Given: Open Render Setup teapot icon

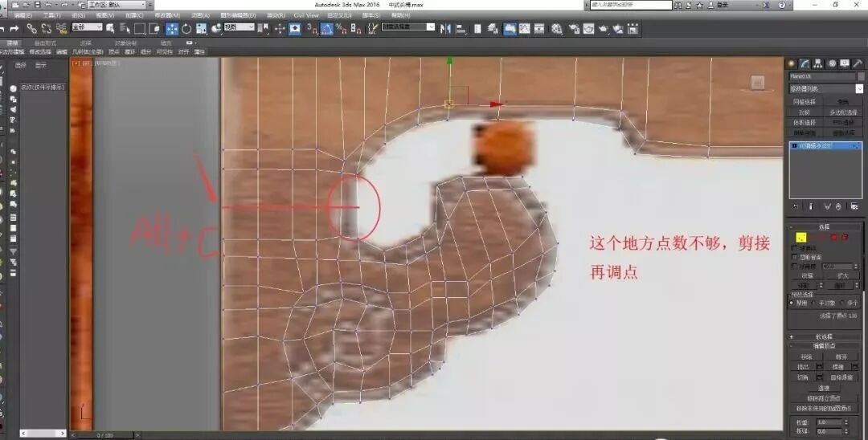Looking at the screenshot, I should [574, 29].
